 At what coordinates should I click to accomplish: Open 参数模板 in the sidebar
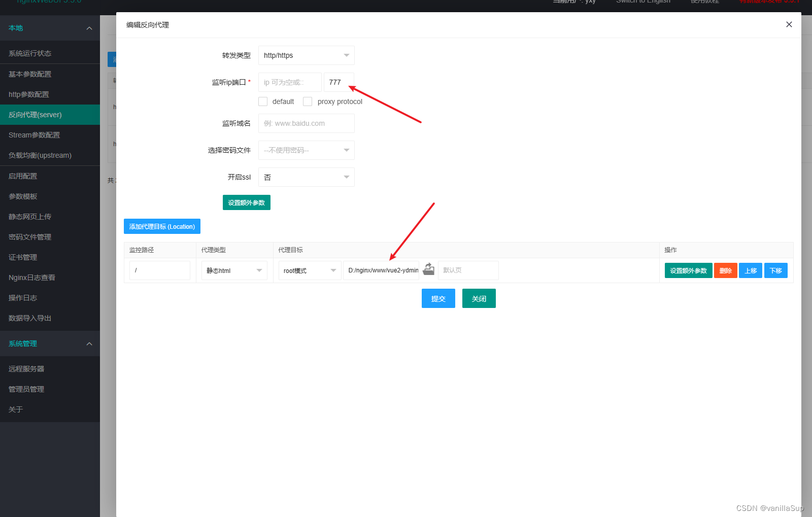point(50,196)
